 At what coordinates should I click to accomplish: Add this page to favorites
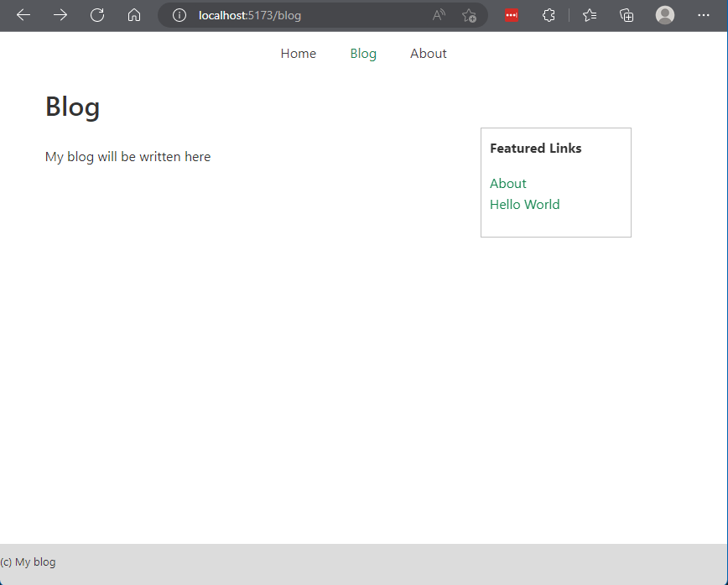click(469, 14)
